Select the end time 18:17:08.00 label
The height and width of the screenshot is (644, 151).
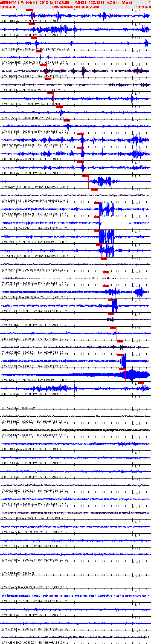143,7
